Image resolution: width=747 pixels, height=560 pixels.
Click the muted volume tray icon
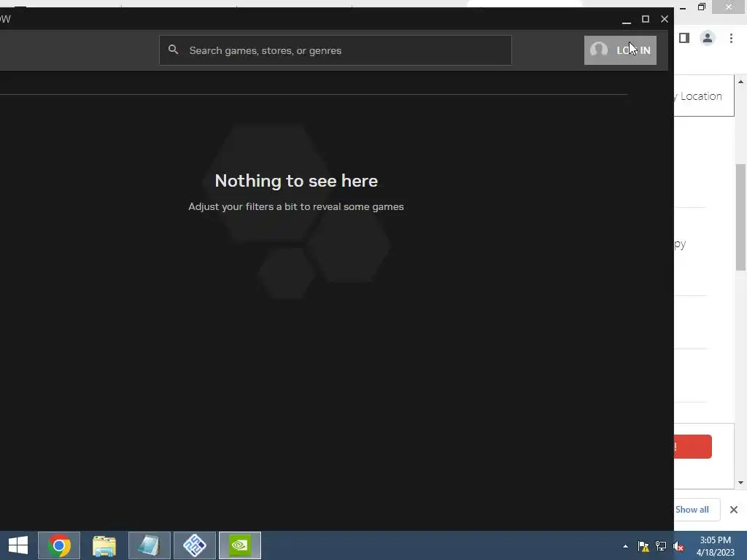[x=678, y=546]
